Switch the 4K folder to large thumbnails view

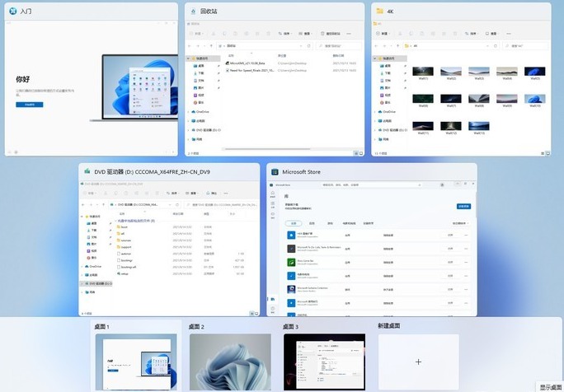(x=548, y=153)
